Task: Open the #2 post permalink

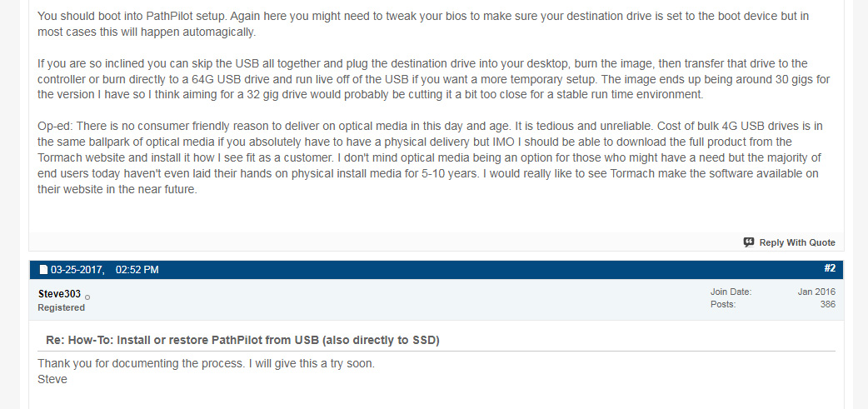Action: (x=829, y=268)
